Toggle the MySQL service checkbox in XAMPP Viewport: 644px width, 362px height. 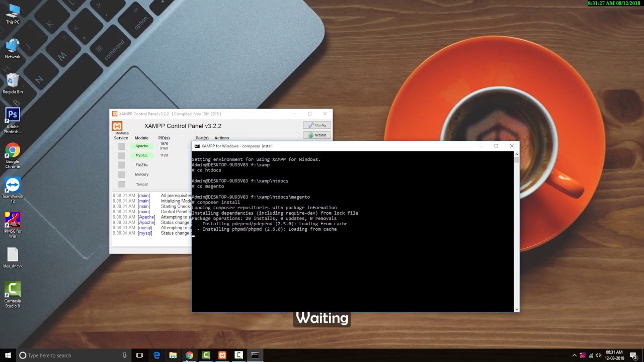(x=122, y=155)
